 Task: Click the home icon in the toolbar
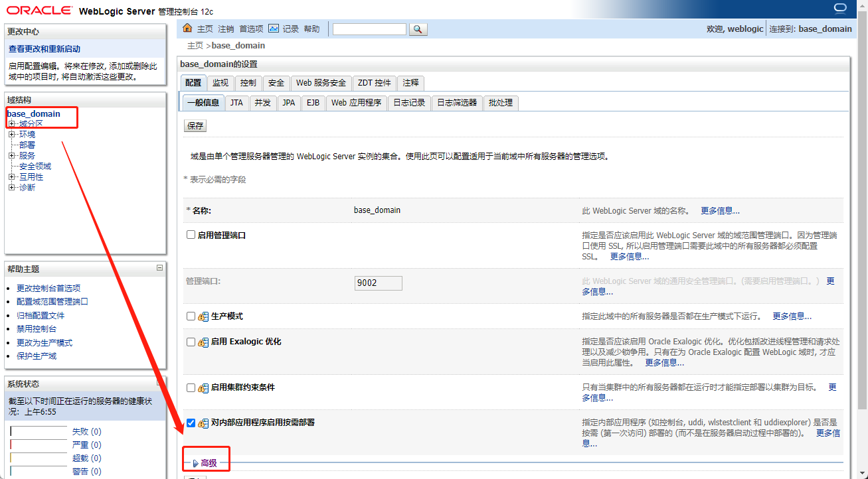point(187,29)
